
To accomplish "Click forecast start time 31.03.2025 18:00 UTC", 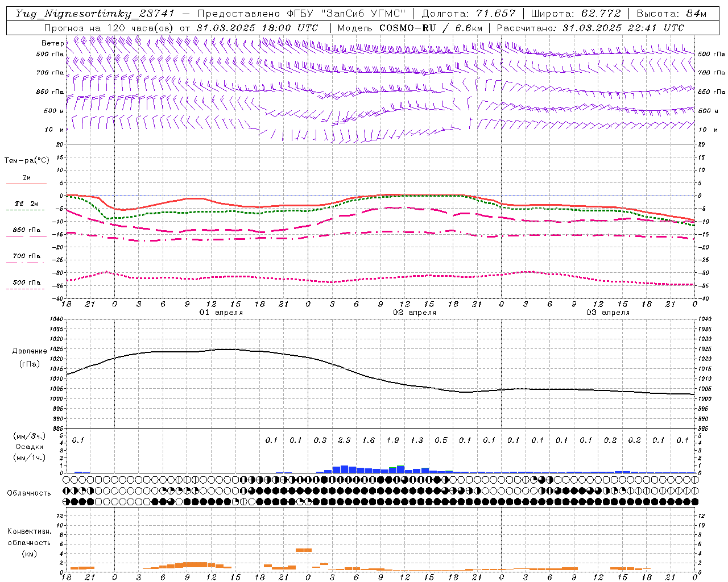I will click(257, 28).
